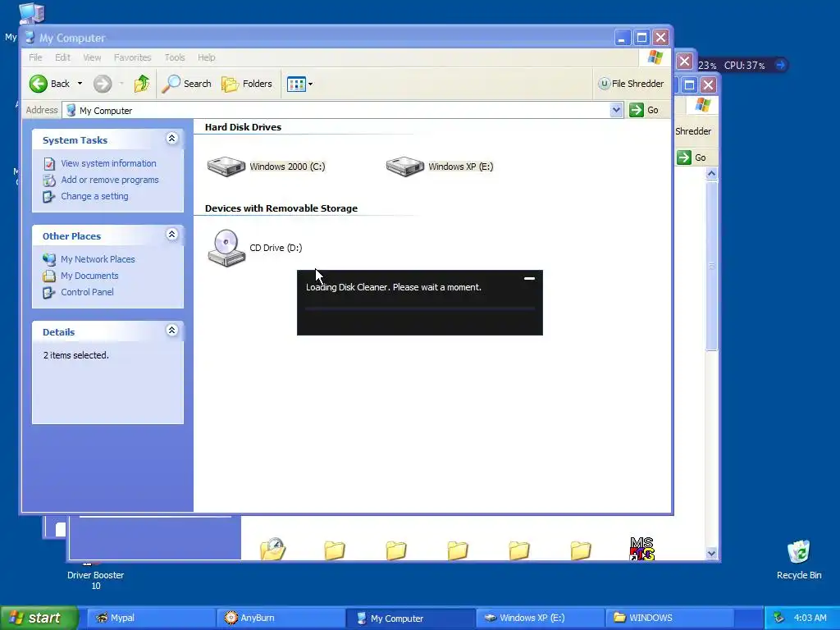Click the CPU monitor widget arrow

pyautogui.click(x=781, y=65)
